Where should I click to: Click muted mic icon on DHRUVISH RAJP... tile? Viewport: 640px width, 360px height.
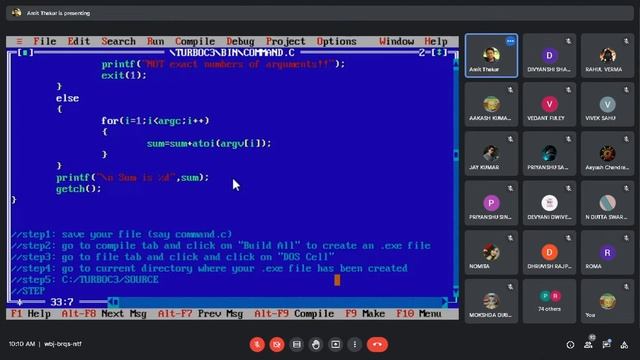tap(568, 238)
